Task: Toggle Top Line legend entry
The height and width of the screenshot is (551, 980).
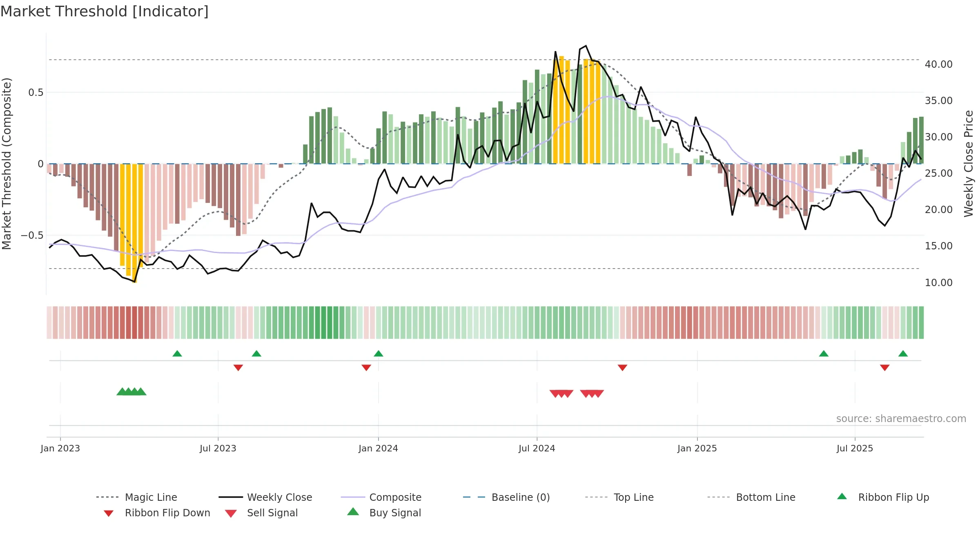Action: pyautogui.click(x=619, y=497)
